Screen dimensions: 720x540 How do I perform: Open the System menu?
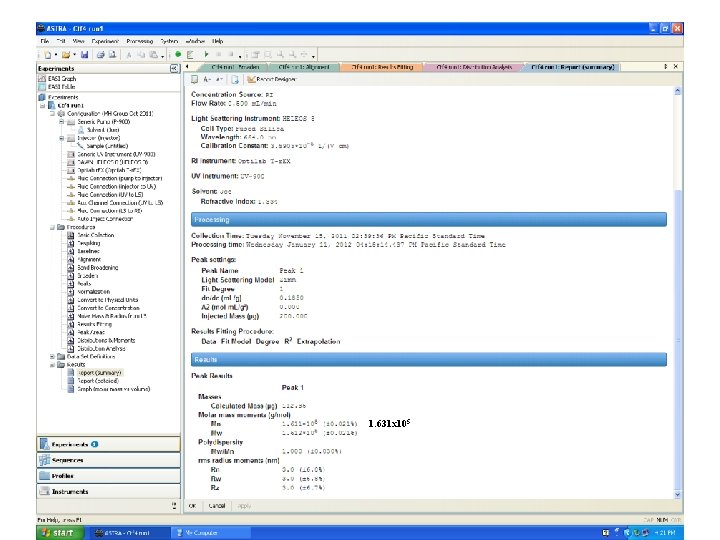point(169,41)
